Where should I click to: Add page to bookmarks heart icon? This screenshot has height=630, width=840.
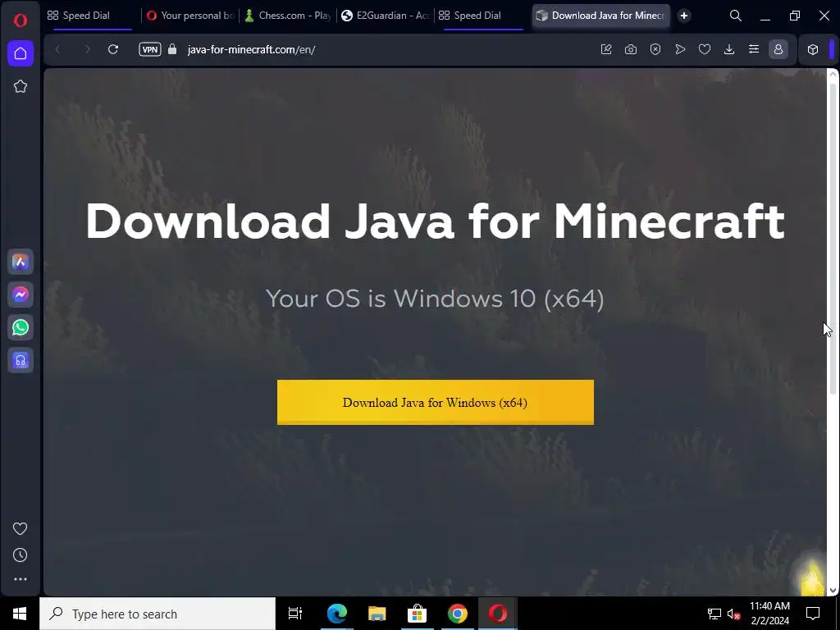point(705,49)
